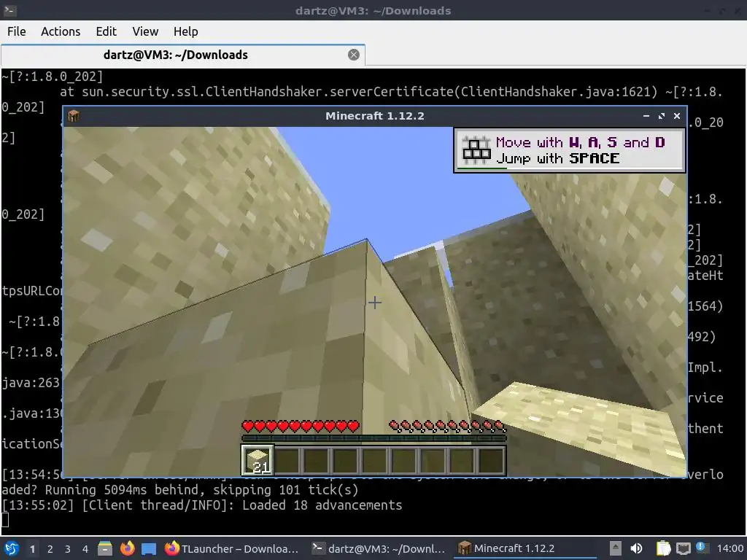The width and height of the screenshot is (747, 560).
Task: Select the last hotbar slot
Action: (x=491, y=460)
